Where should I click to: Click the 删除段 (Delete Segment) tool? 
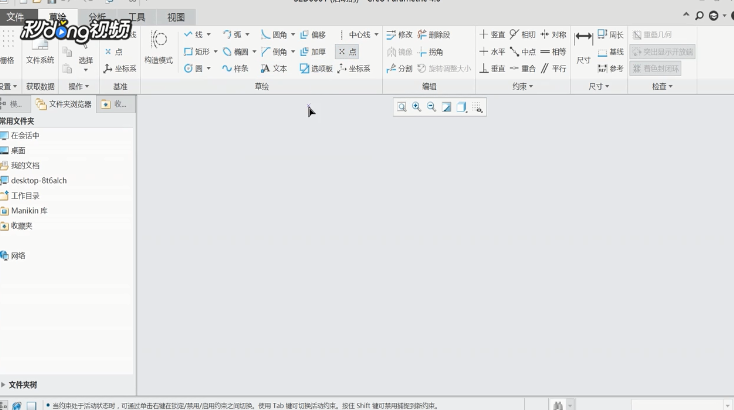pos(434,35)
